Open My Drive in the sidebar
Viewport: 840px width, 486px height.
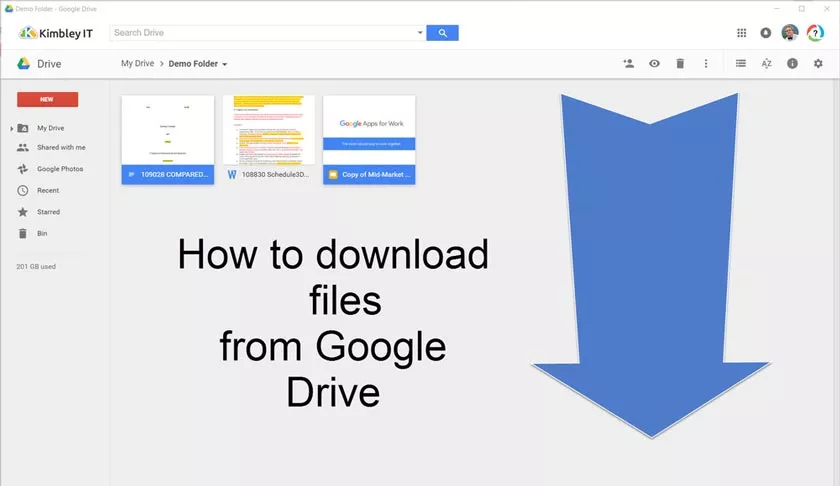50,128
